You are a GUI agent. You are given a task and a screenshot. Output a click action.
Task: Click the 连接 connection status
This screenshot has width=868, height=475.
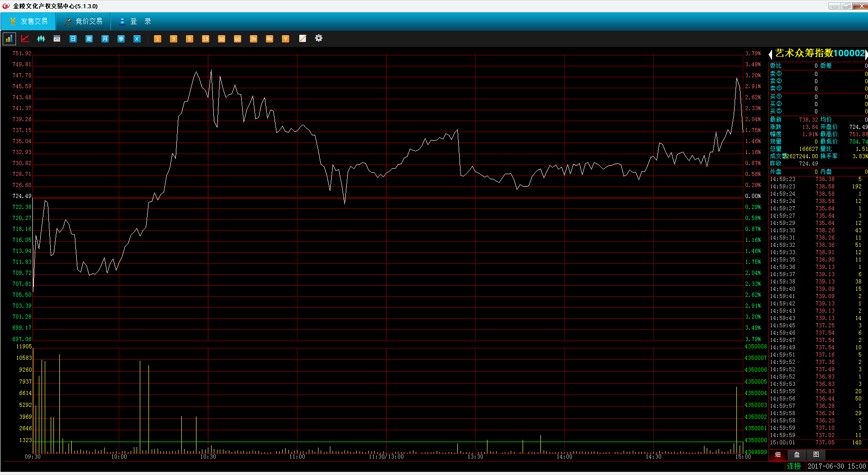pos(794,466)
